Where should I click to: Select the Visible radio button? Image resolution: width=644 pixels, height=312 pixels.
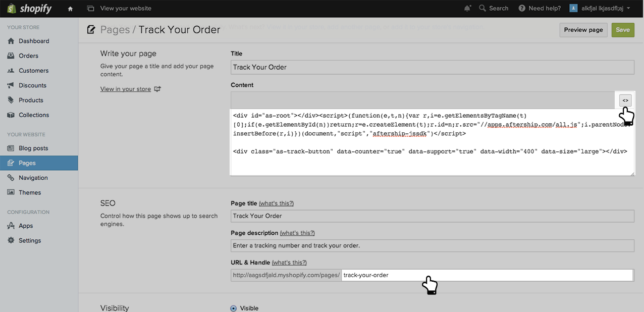point(233,308)
